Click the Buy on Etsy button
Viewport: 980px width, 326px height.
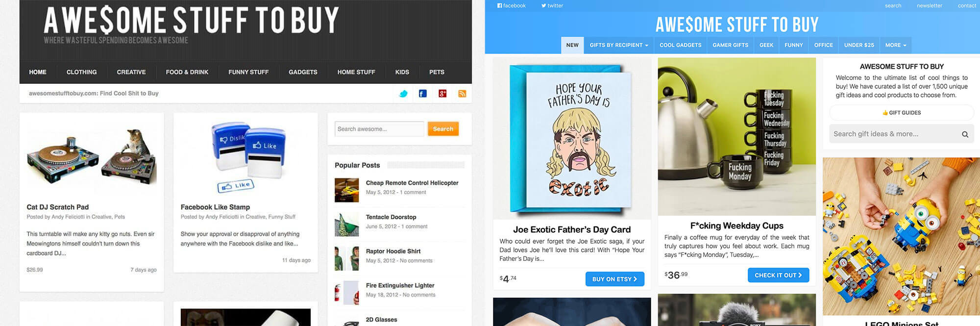tap(614, 279)
